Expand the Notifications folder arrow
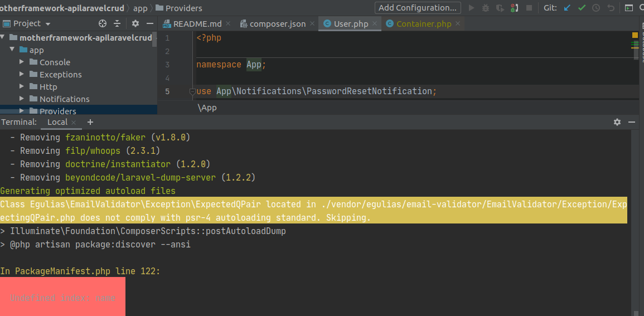 (22, 99)
